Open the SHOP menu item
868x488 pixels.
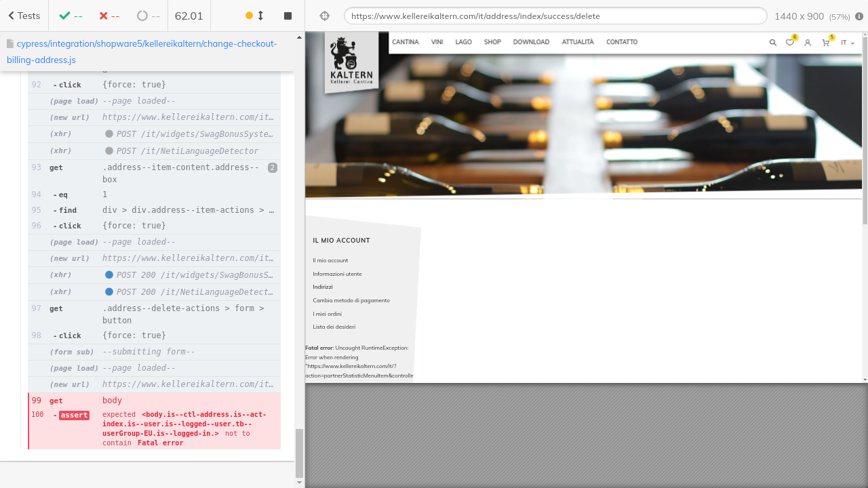[x=492, y=42]
